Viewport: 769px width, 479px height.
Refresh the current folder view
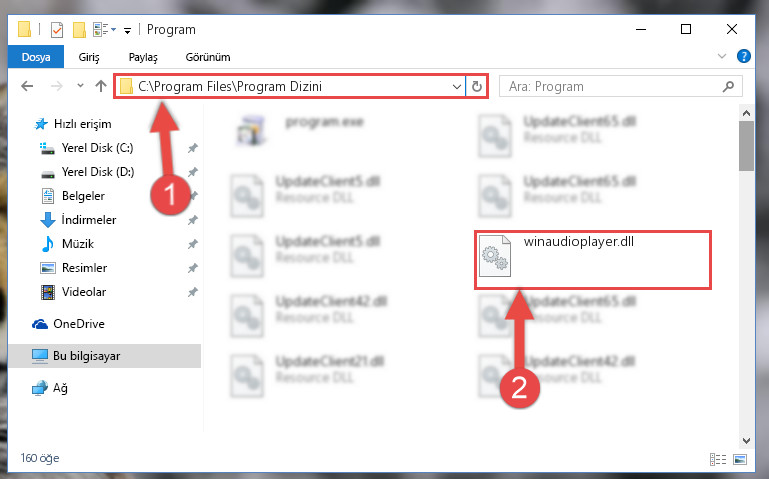(477, 87)
